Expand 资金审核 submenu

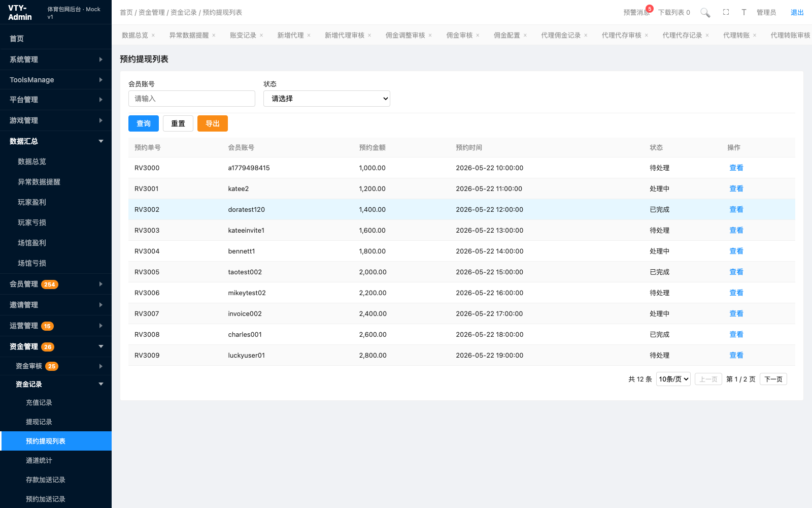pyautogui.click(x=56, y=366)
